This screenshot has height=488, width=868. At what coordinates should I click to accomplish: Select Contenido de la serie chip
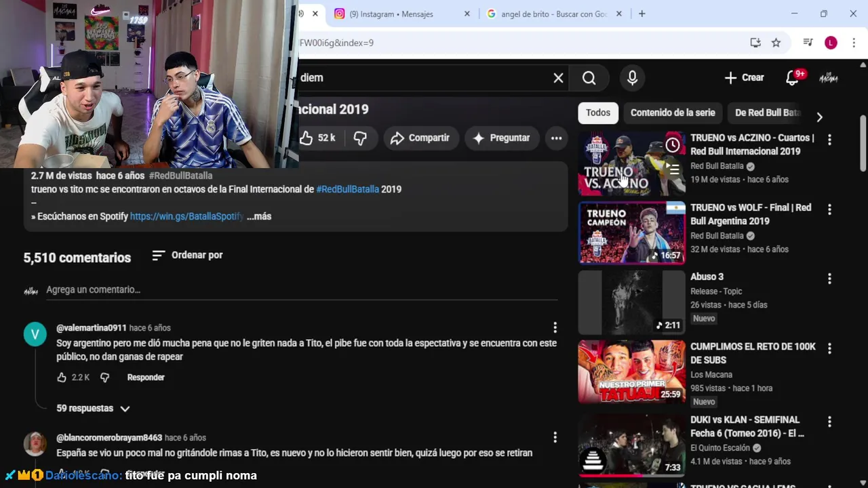[x=673, y=113]
